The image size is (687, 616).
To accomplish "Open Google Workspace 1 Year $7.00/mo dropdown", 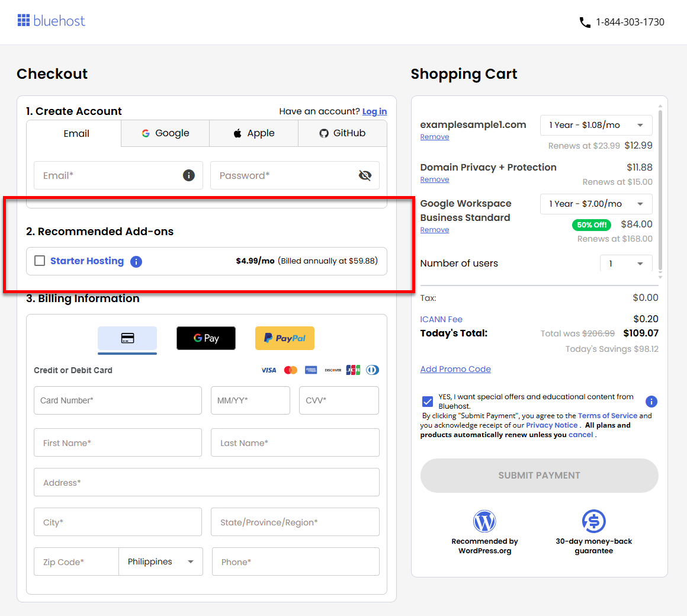I will click(596, 204).
